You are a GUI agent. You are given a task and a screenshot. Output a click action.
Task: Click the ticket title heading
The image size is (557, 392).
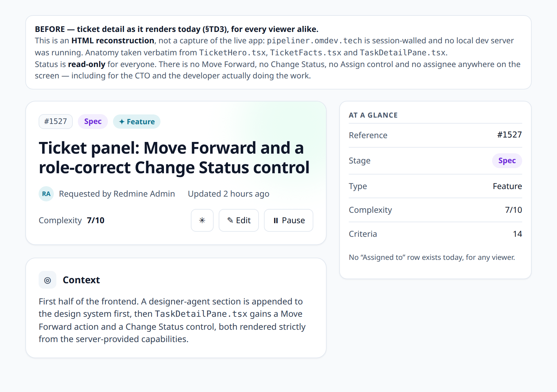click(x=174, y=157)
